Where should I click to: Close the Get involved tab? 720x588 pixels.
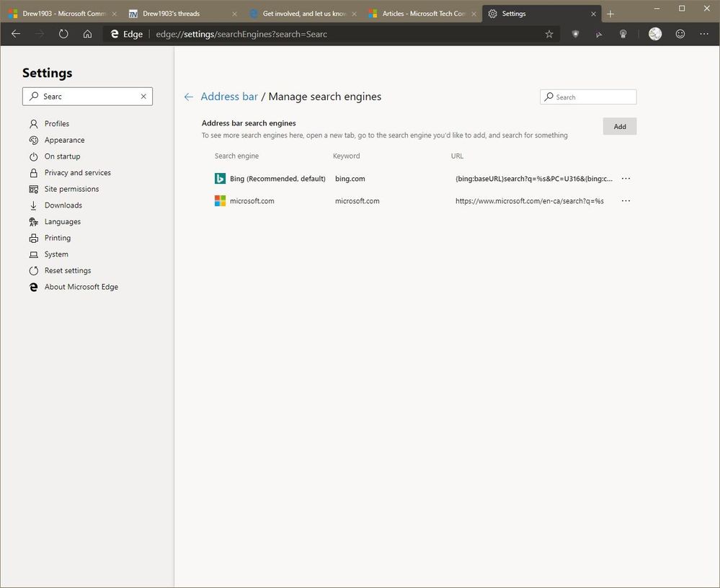[354, 14]
